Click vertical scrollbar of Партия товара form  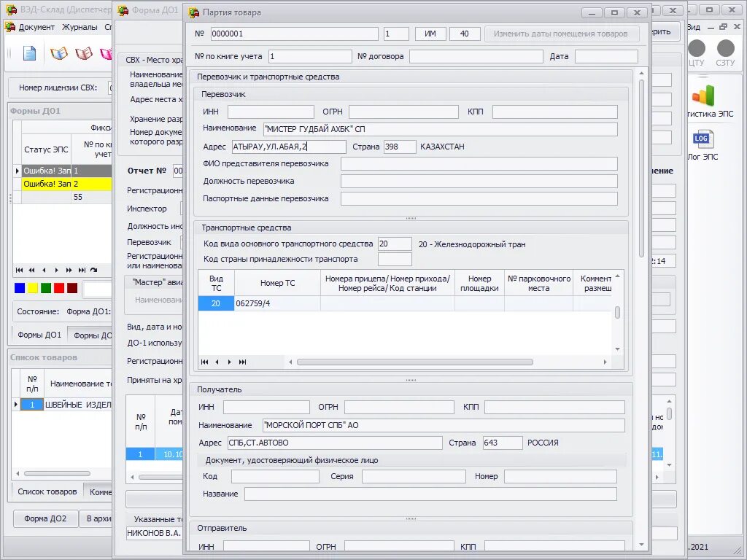642,168
